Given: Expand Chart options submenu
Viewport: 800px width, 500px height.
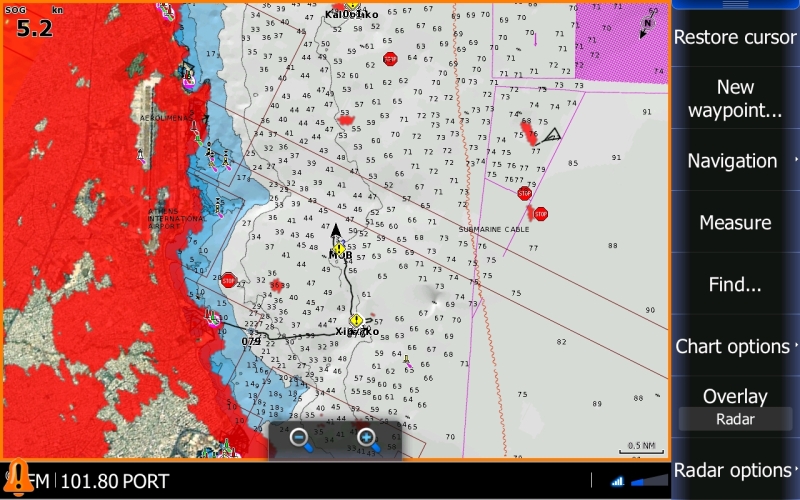Looking at the screenshot, I should point(735,347).
